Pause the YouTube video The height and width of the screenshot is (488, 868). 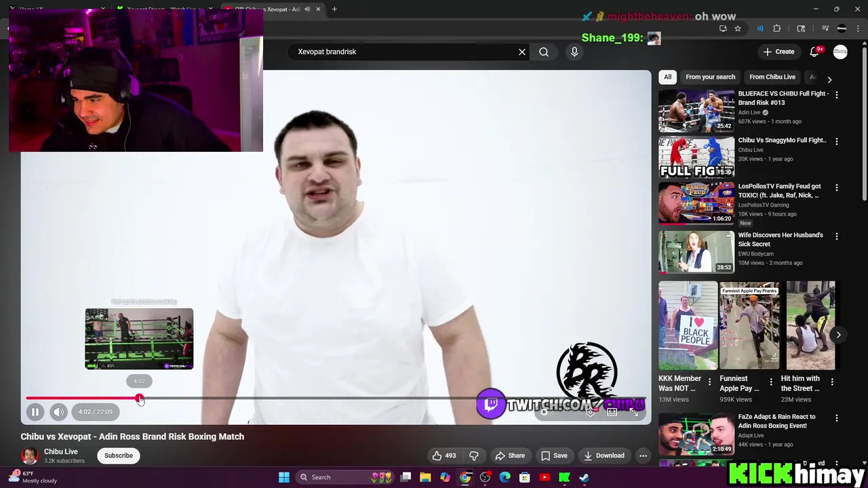35,411
